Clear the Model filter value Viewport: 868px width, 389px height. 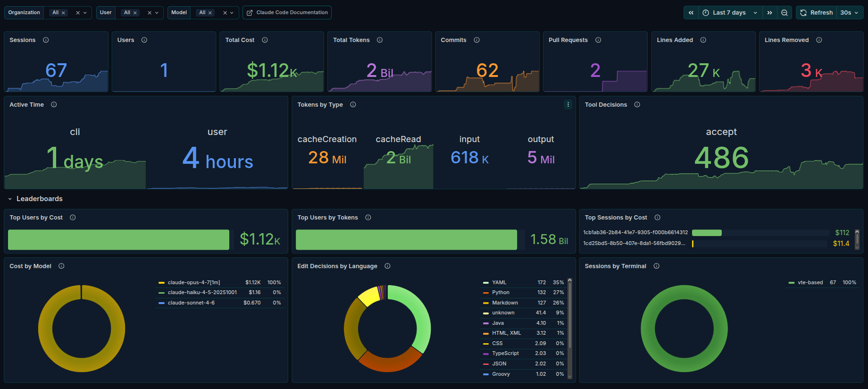(225, 13)
